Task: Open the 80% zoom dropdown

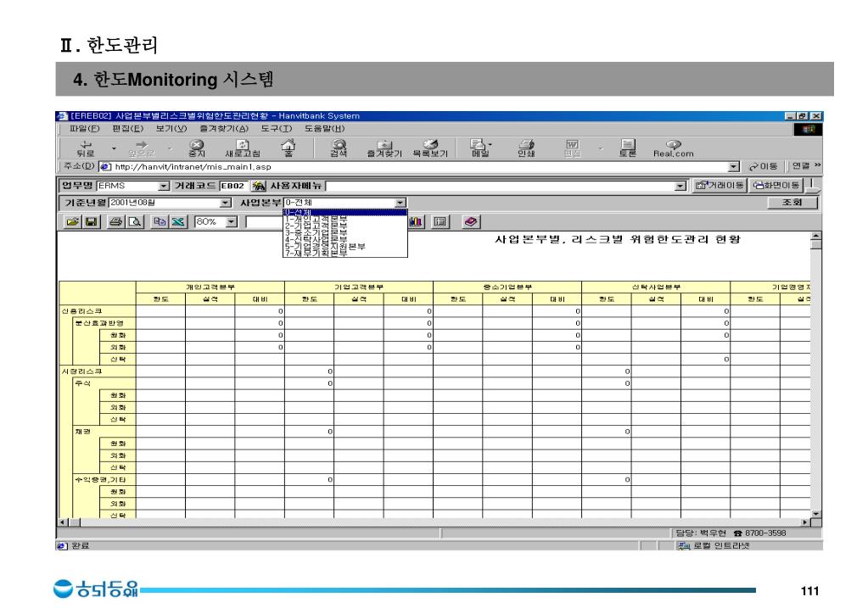Action: (x=232, y=222)
